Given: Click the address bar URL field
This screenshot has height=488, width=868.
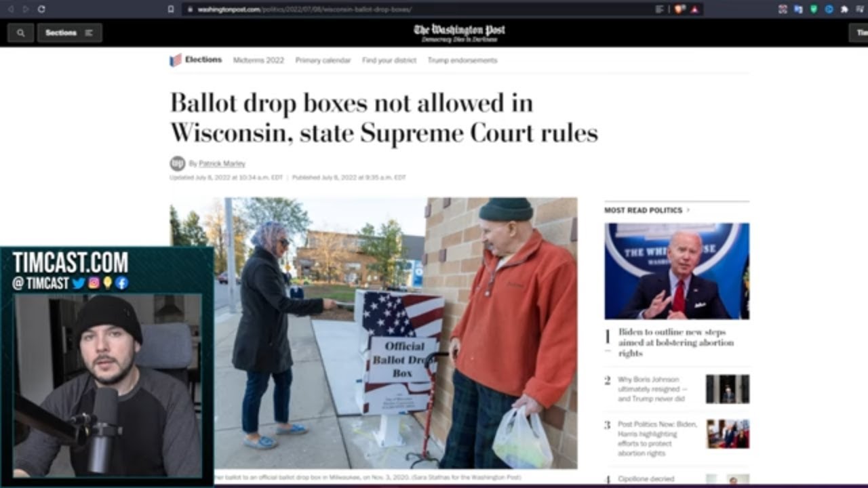Looking at the screenshot, I should tap(420, 9).
